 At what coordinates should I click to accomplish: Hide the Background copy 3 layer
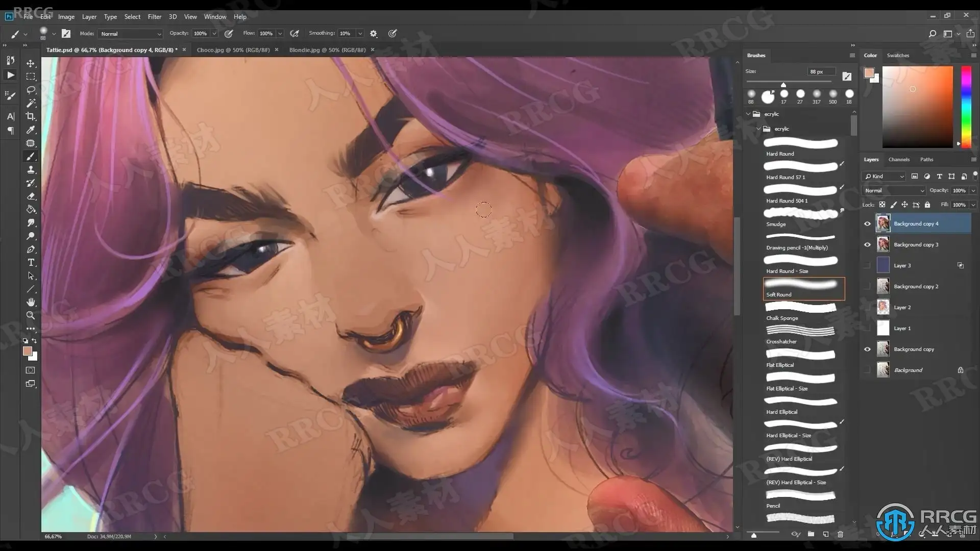pos(867,244)
